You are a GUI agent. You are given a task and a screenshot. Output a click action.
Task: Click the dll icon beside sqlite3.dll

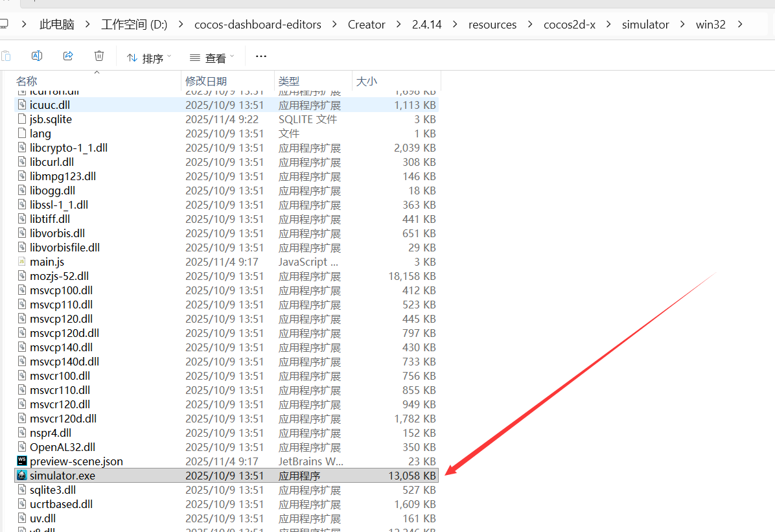pyautogui.click(x=22, y=489)
